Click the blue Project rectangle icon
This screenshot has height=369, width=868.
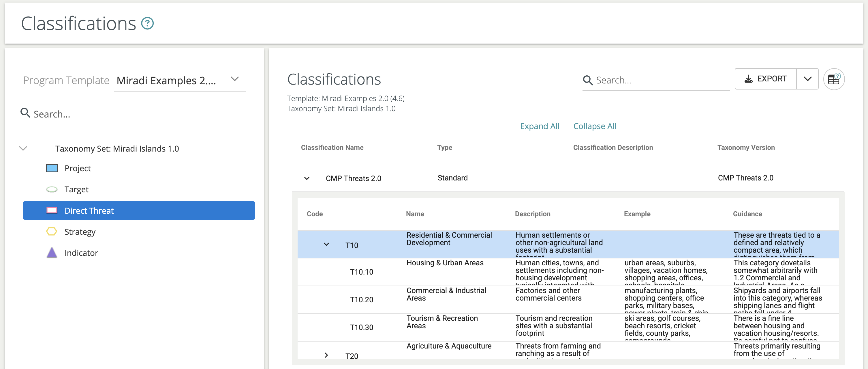point(52,168)
